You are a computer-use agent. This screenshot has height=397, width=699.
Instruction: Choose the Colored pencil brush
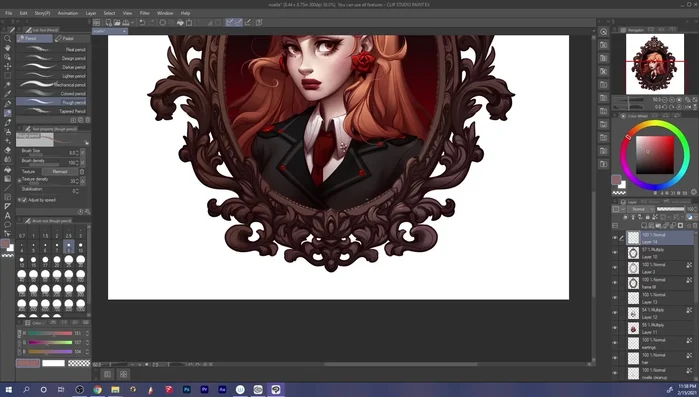(52, 94)
